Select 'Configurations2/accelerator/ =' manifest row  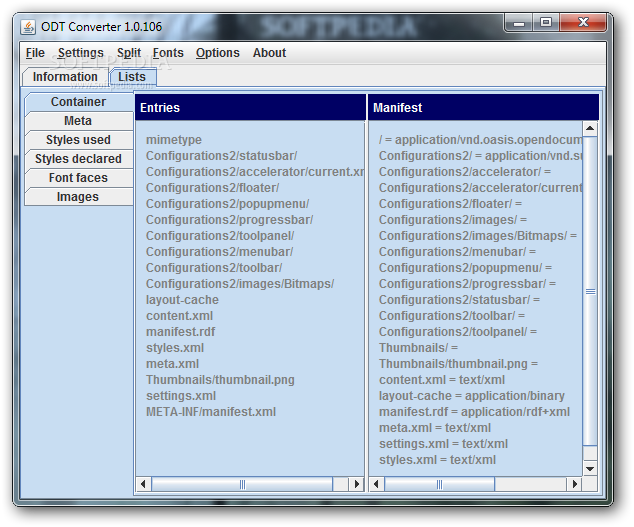point(465,172)
